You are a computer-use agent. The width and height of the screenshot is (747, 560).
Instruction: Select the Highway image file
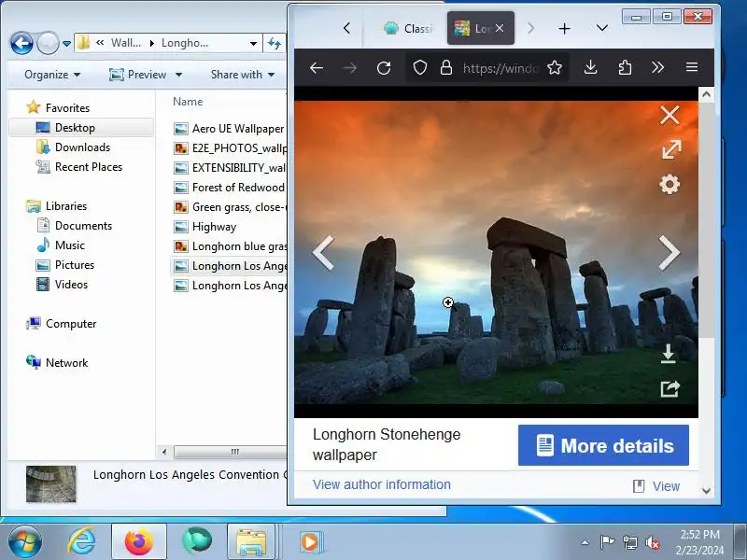point(204,227)
